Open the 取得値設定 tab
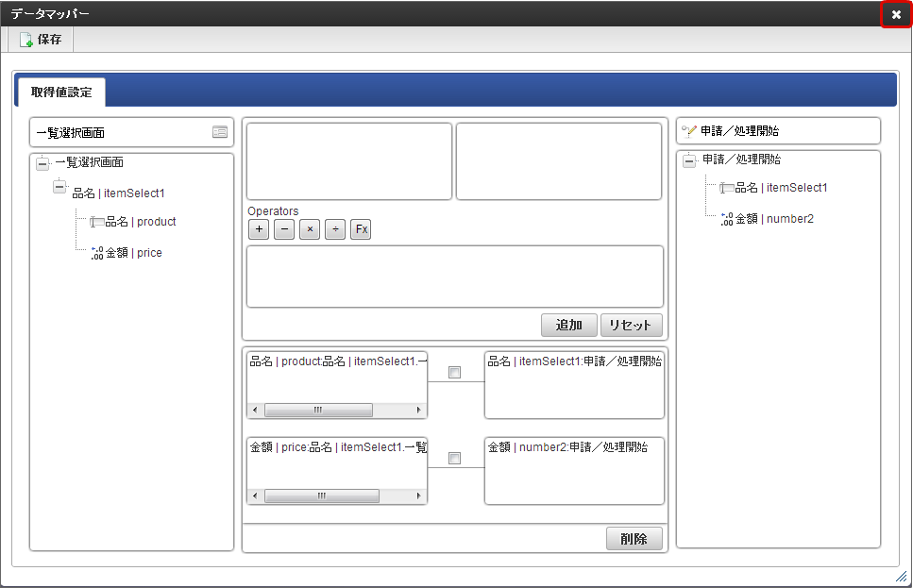 click(x=61, y=92)
